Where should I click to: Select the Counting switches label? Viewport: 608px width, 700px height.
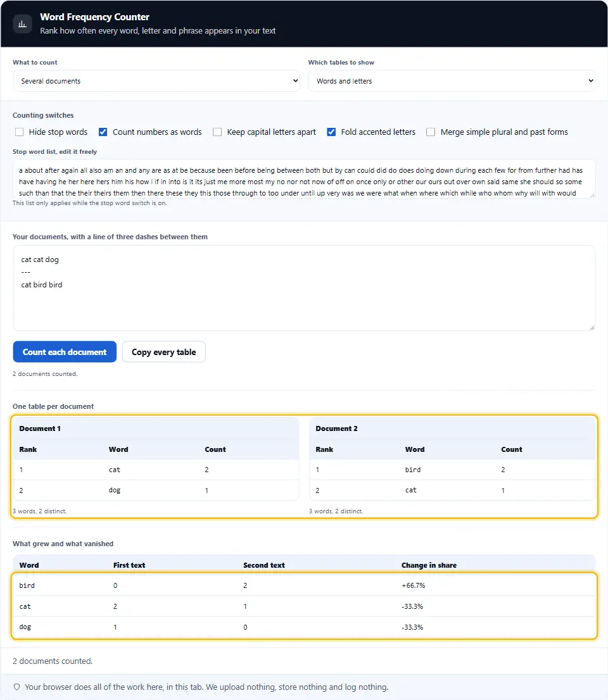point(43,115)
